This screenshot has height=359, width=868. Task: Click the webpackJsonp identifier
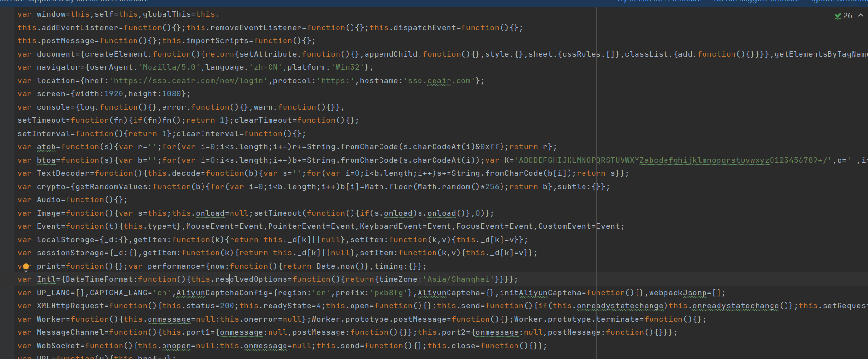point(678,293)
